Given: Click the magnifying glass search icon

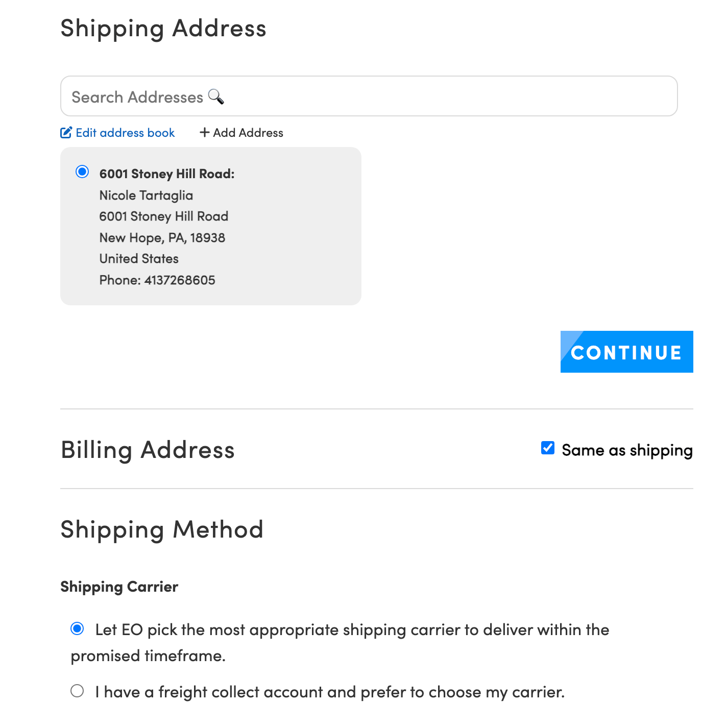Looking at the screenshot, I should (x=216, y=96).
